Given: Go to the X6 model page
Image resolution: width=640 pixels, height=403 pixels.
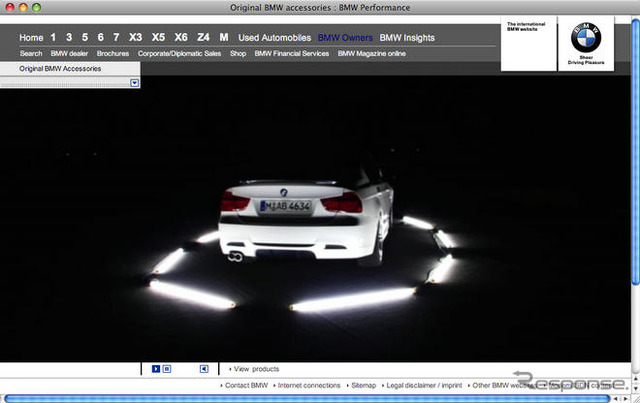Looking at the screenshot, I should 181,37.
